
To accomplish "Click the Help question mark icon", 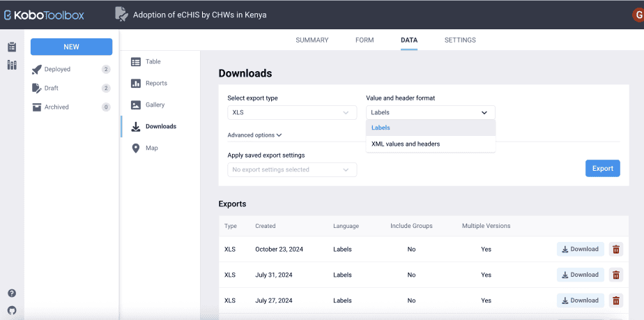I will pyautogui.click(x=12, y=294).
